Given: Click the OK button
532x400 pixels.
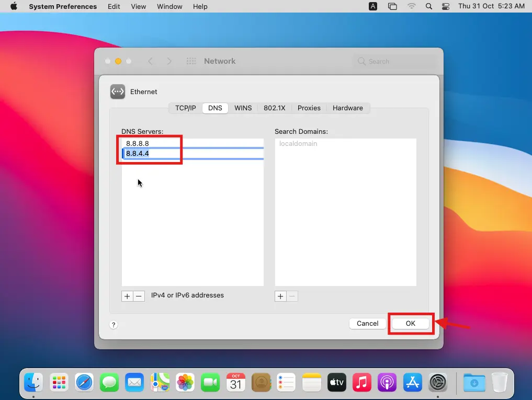Looking at the screenshot, I should 410,323.
